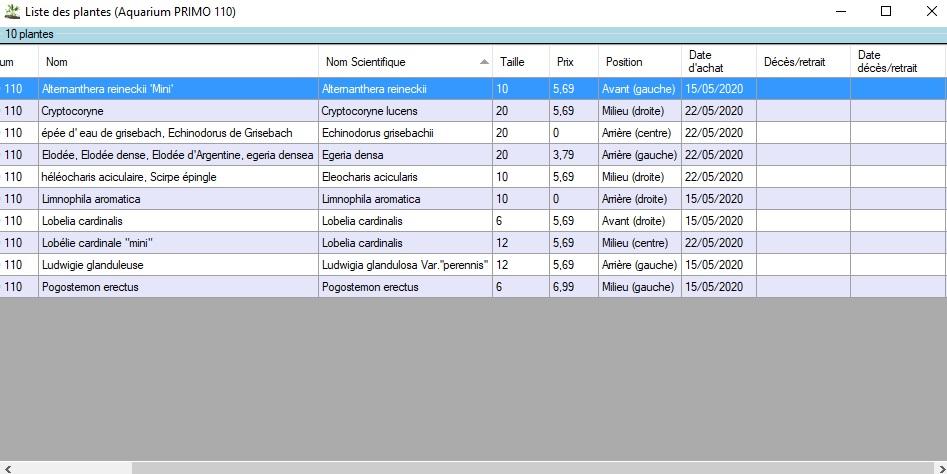Click Avant (droite) position cell
This screenshot has height=474, width=947.
[640, 221]
